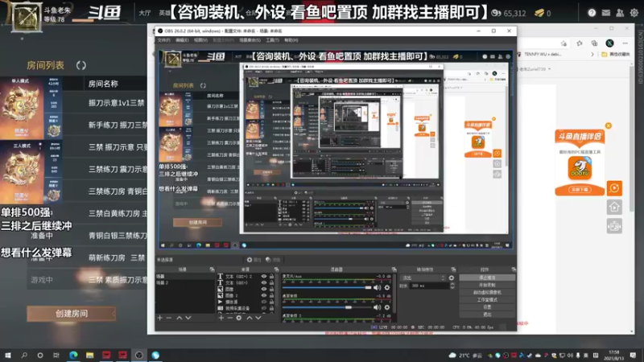Remove selected scene with minus icon
The image size is (644, 362).
[169, 318]
